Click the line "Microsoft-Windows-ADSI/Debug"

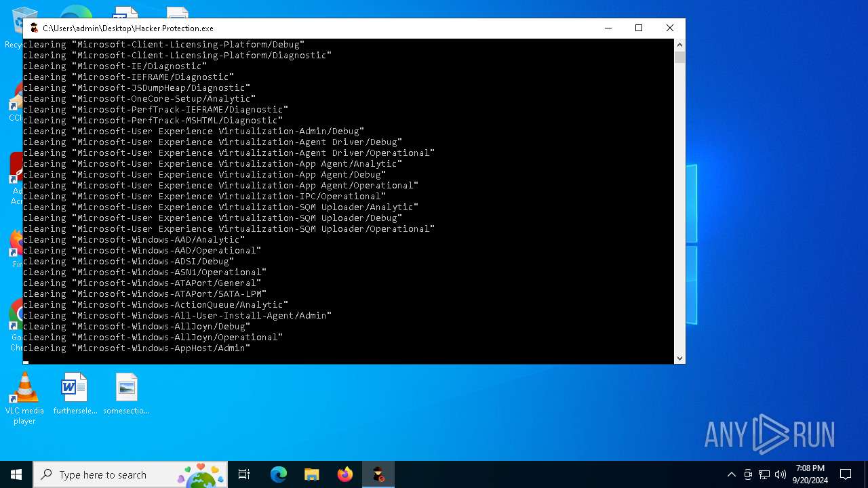click(128, 262)
